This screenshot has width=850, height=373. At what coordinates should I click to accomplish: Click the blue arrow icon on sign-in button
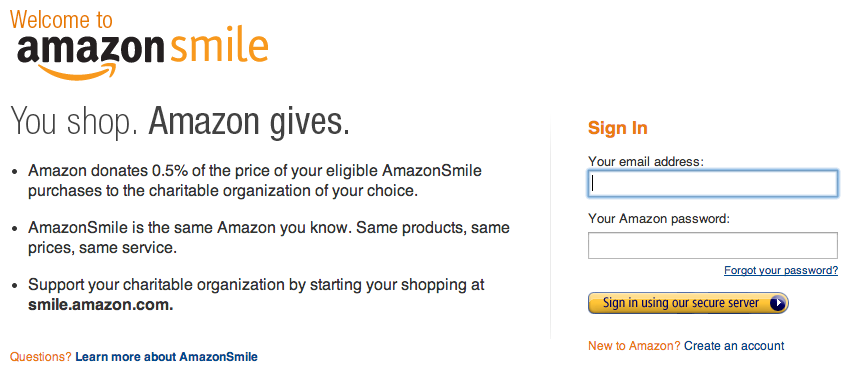778,303
